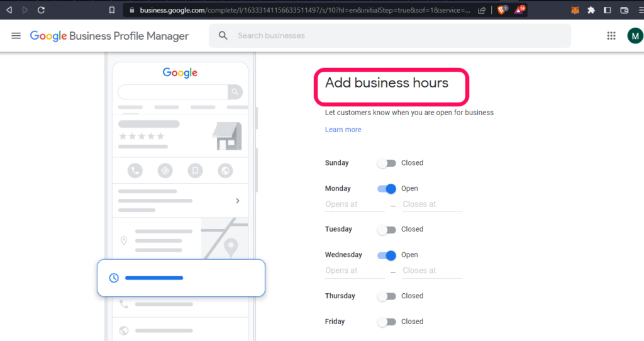Open Brave Rewards triangle icon
Viewport: 644px width, 341px height.
519,10
